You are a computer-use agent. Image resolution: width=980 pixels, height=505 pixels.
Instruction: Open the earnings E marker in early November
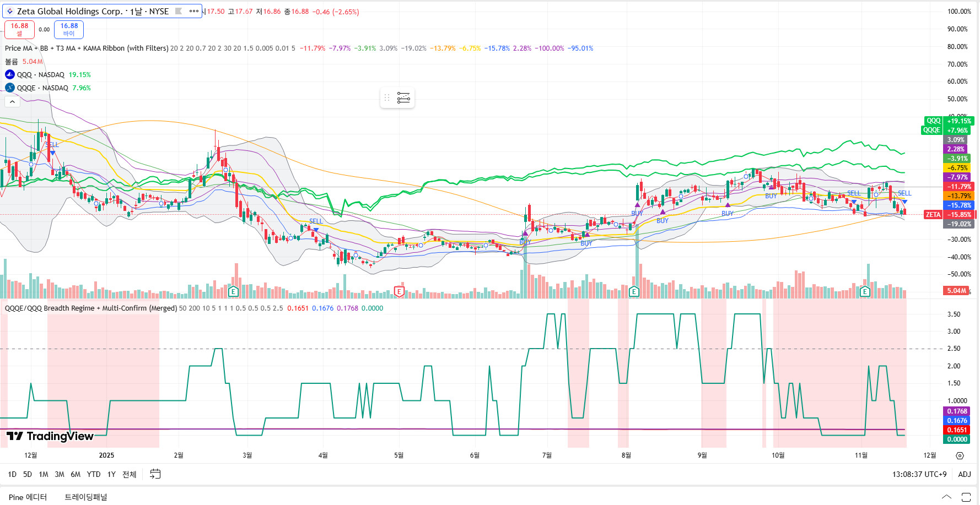[x=865, y=291]
